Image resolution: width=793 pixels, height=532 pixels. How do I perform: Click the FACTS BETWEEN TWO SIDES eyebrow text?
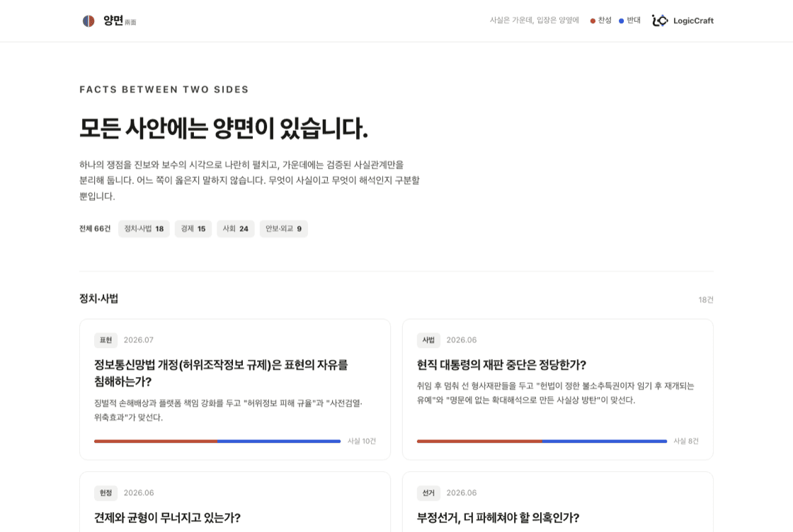point(164,89)
